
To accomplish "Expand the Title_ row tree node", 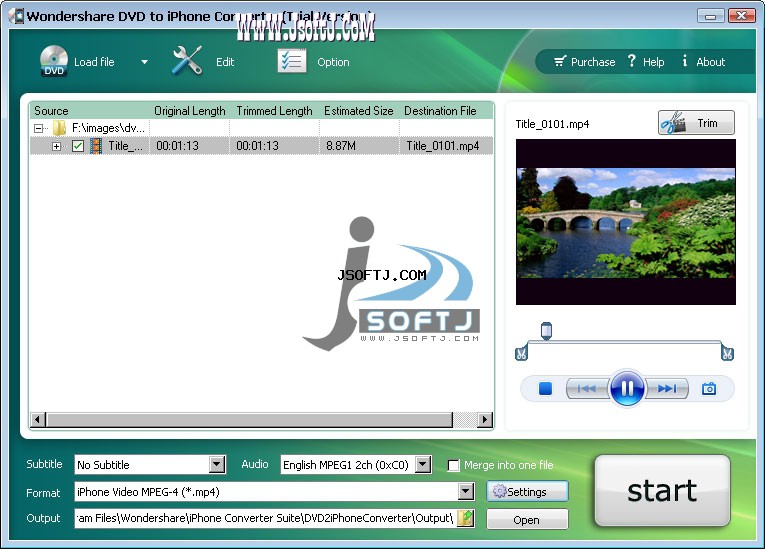I will pyautogui.click(x=57, y=146).
